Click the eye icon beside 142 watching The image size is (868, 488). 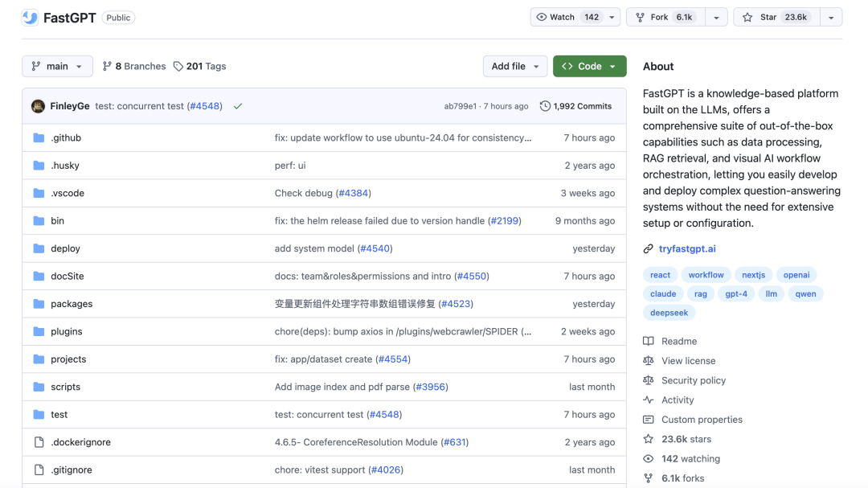click(649, 458)
